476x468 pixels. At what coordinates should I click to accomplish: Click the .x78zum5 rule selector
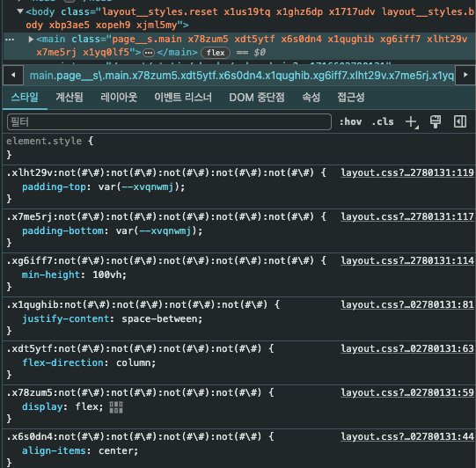[x=134, y=393]
